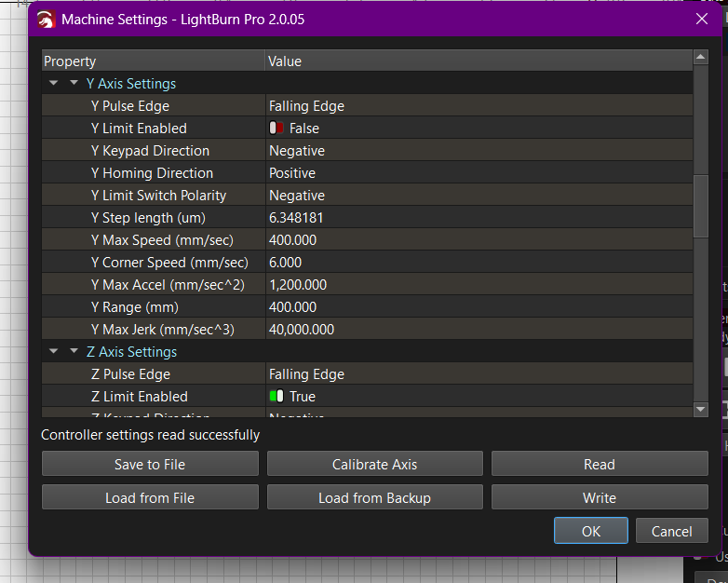
Task: Click the Save to File button
Action: 150,464
